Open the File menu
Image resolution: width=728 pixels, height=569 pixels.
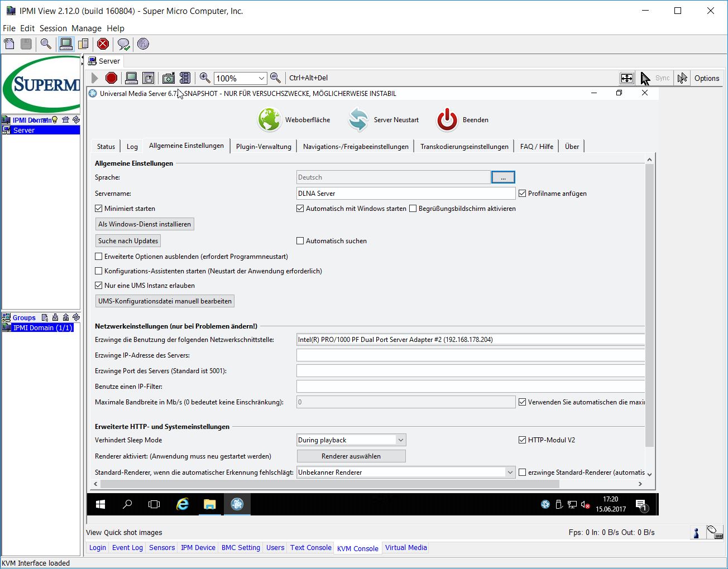pyautogui.click(x=9, y=28)
